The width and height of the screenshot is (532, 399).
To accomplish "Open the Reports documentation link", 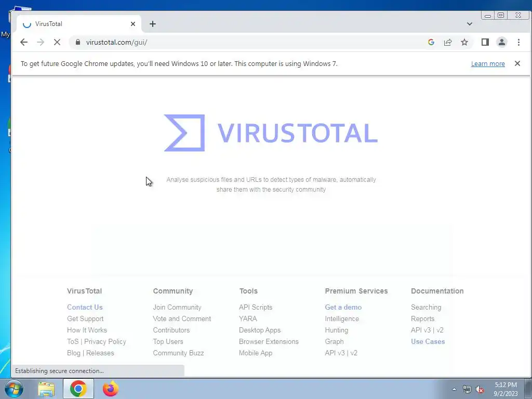I will 423,318.
